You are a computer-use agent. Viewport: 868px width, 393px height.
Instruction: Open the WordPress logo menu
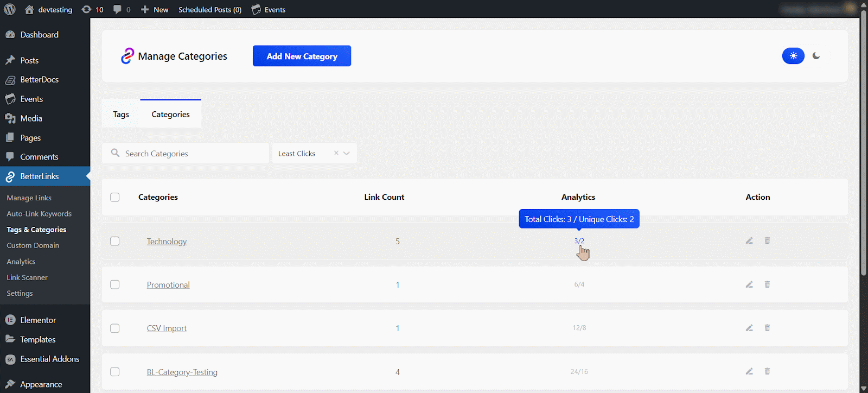[x=10, y=9]
